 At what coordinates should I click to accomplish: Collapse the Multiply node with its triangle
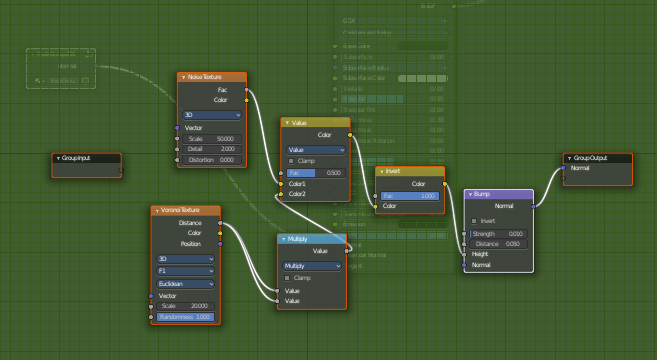click(284, 239)
